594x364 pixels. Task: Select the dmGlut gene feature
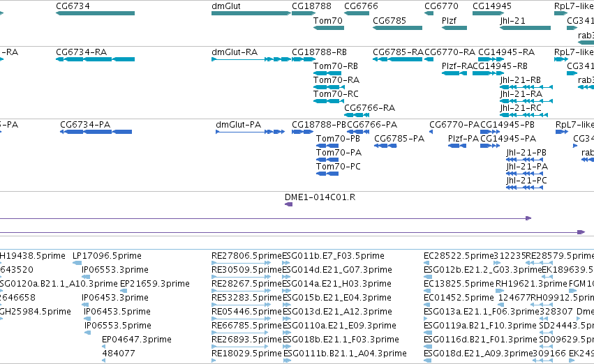pos(251,13)
